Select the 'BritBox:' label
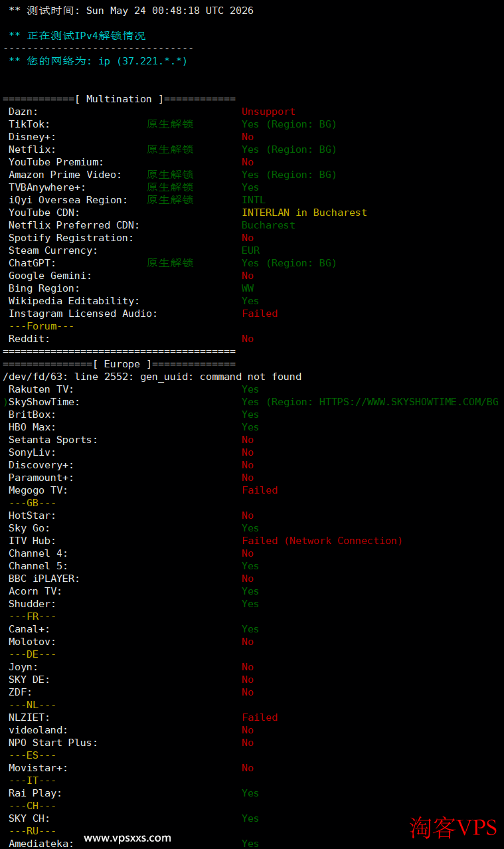 pyautogui.click(x=32, y=415)
